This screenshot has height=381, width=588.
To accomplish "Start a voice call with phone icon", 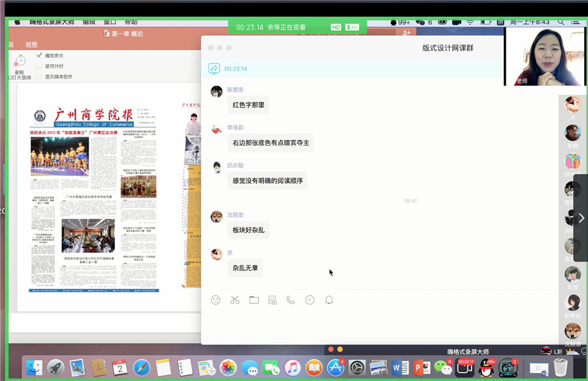I will [x=291, y=300].
